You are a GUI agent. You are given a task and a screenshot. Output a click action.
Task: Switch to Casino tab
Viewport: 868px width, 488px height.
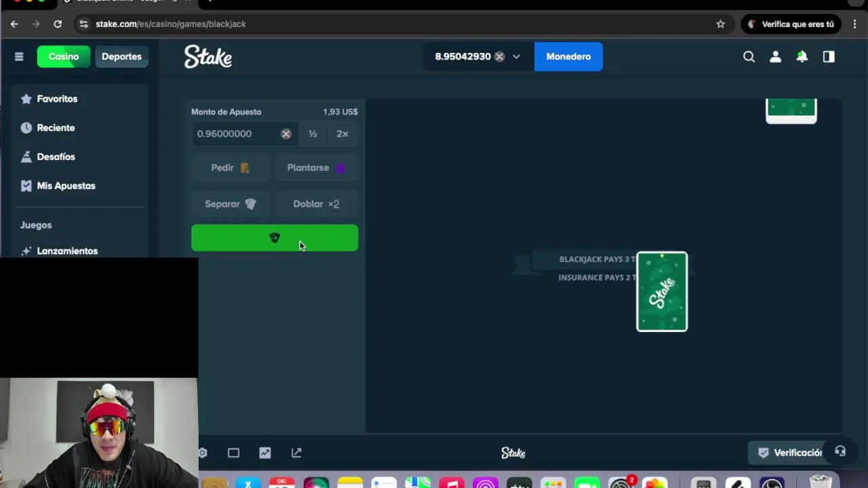(x=64, y=57)
